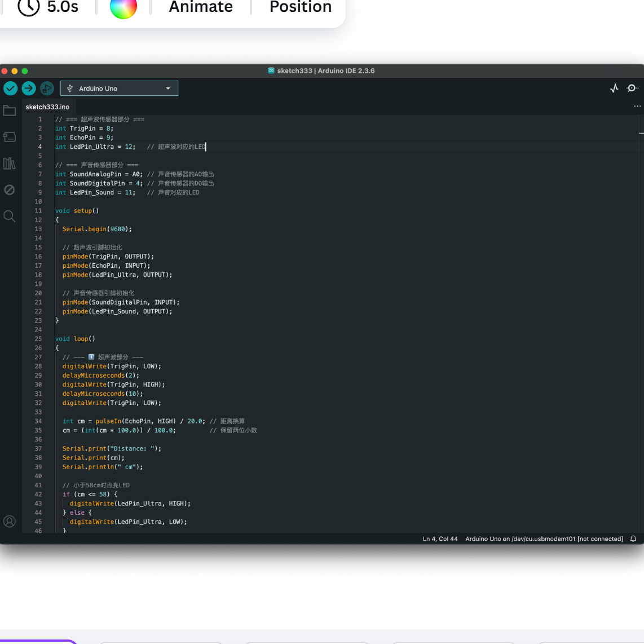Open the Library Manager books icon
Viewport: 644px width, 644px height.
pyautogui.click(x=10, y=164)
